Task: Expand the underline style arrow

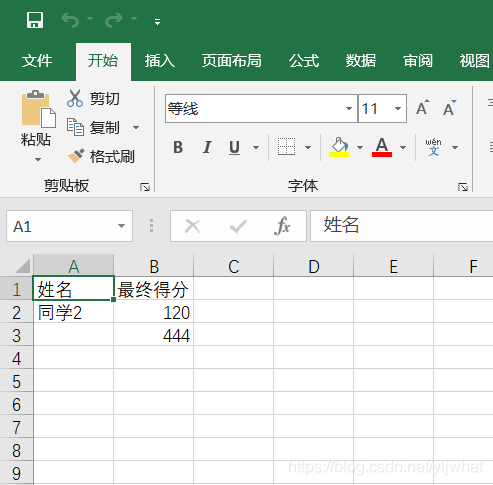Action: (256, 147)
